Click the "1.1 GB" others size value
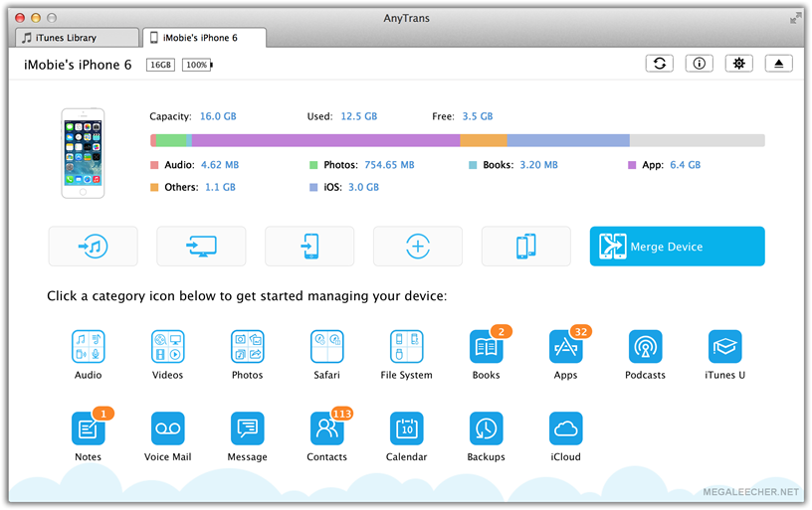This screenshot has height=510, width=812. pyautogui.click(x=221, y=187)
